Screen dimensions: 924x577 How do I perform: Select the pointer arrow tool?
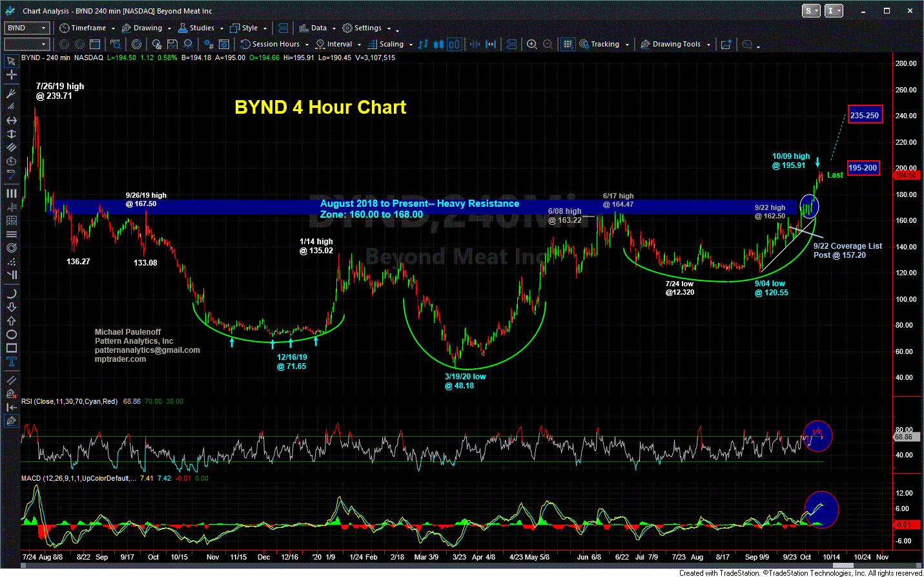[x=11, y=61]
